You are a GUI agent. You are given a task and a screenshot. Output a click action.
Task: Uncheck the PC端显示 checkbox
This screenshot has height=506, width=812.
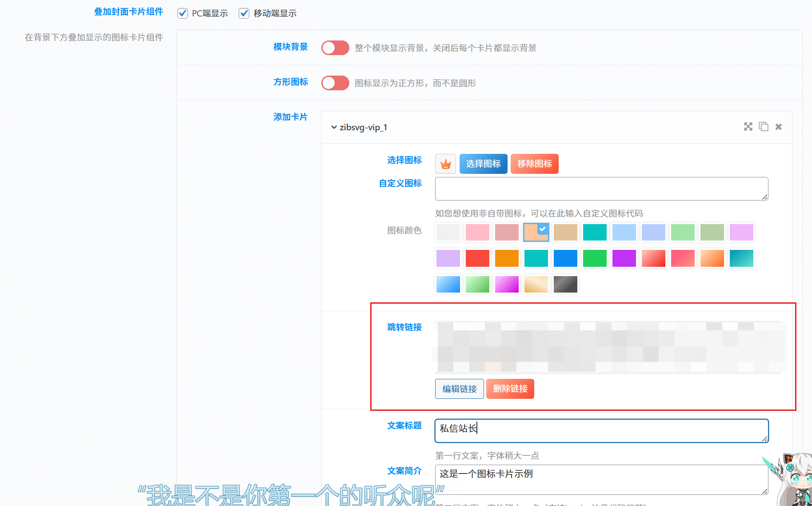click(183, 13)
